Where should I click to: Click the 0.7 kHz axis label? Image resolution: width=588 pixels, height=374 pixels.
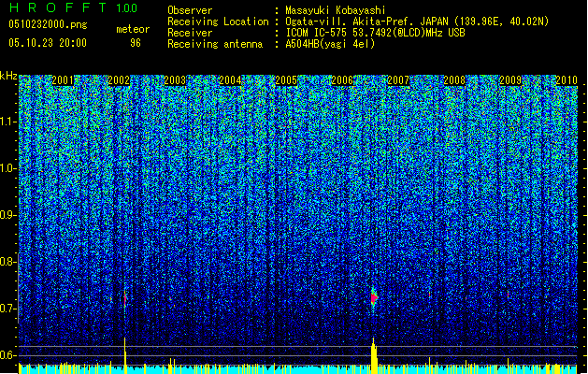click(x=8, y=309)
